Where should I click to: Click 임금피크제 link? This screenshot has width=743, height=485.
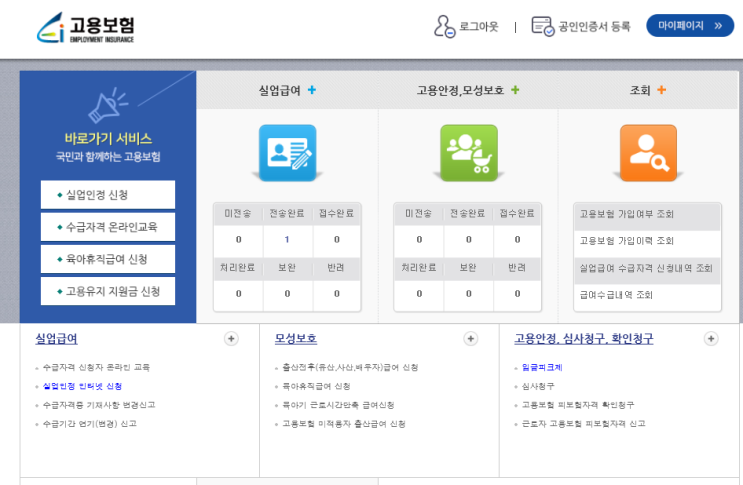click(542, 367)
